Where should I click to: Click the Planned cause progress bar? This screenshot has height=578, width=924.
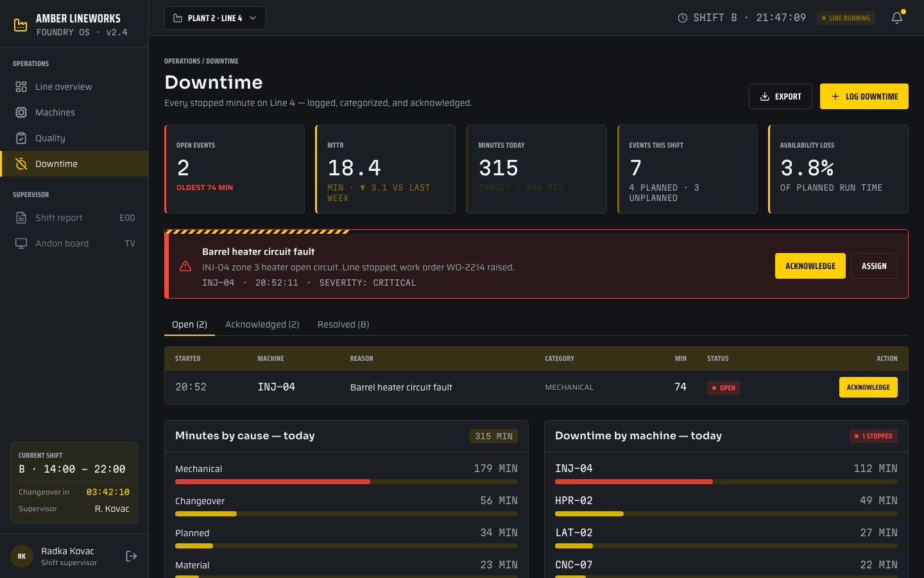point(346,546)
